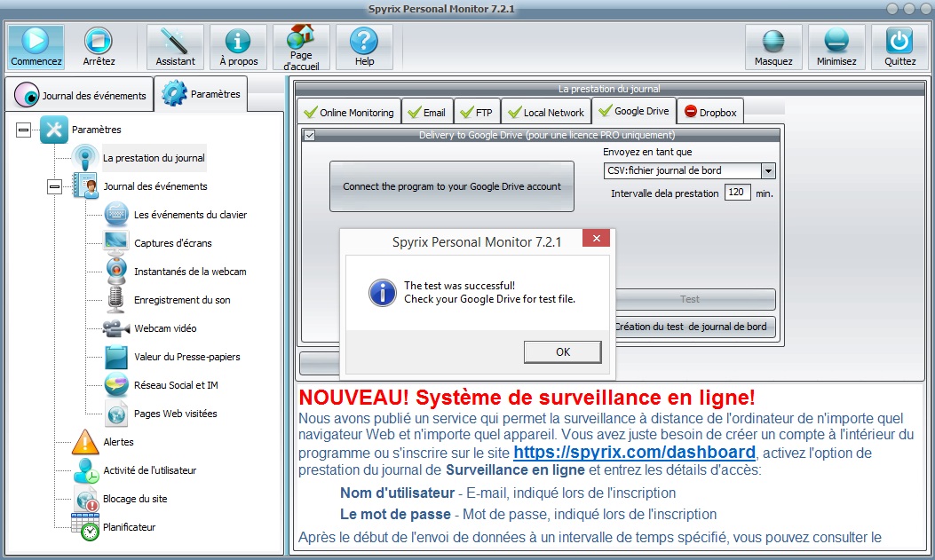Image resolution: width=935 pixels, height=560 pixels.
Task: Open Valeur du Presse-papiers settings
Action: pos(187,357)
